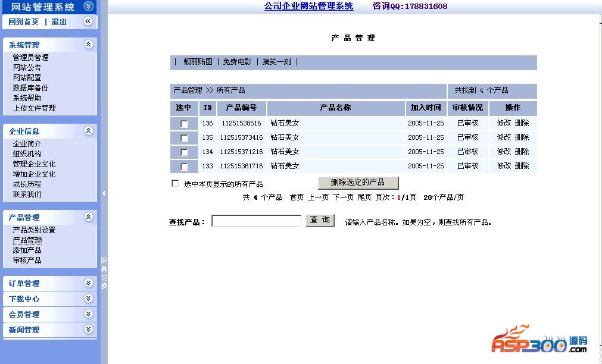Viewport: 602px width, 364px height.
Task: Click 修改 for product ID 135
Action: point(504,137)
